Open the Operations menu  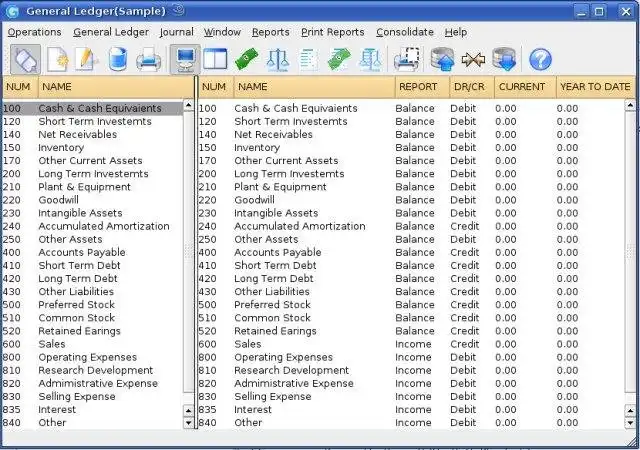[x=34, y=32]
